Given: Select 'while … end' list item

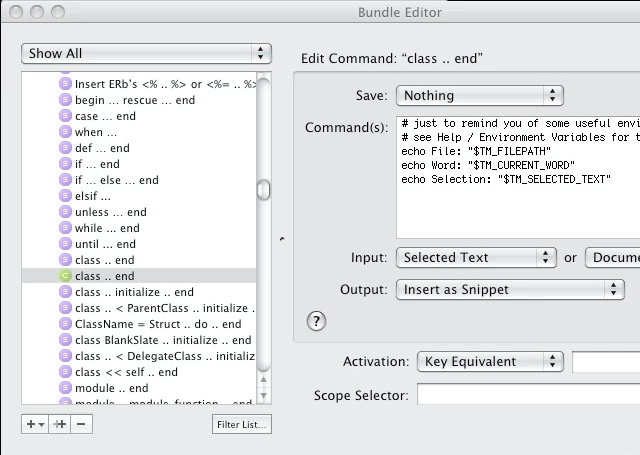Looking at the screenshot, I should [139, 228].
